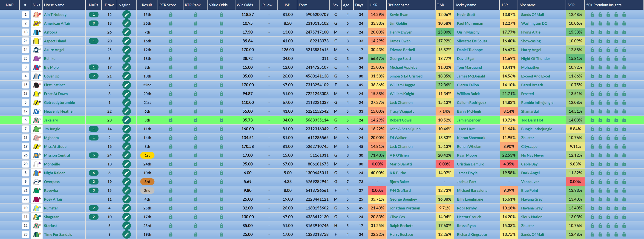This screenshot has height=239, width=644.
Task: Open trainer link Simon & Ed Crisford
Action: pyautogui.click(x=406, y=76)
